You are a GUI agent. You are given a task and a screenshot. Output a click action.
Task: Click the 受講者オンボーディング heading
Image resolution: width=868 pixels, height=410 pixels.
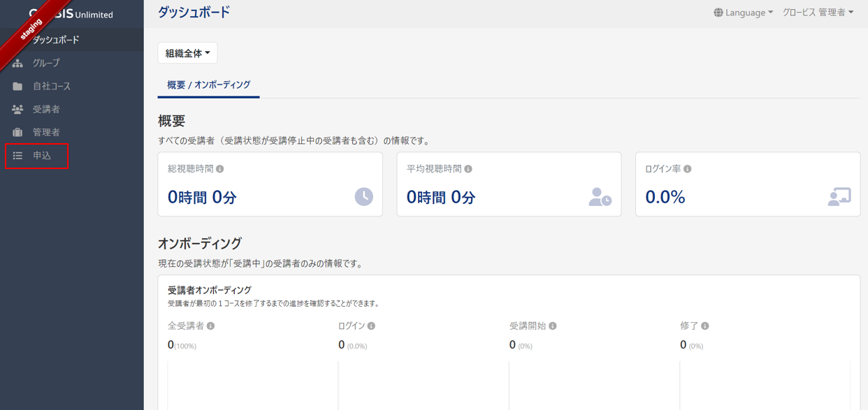(x=210, y=290)
